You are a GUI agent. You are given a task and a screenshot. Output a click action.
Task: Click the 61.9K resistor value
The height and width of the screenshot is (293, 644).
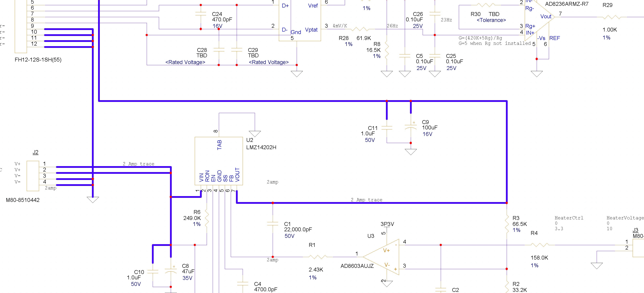pos(364,38)
